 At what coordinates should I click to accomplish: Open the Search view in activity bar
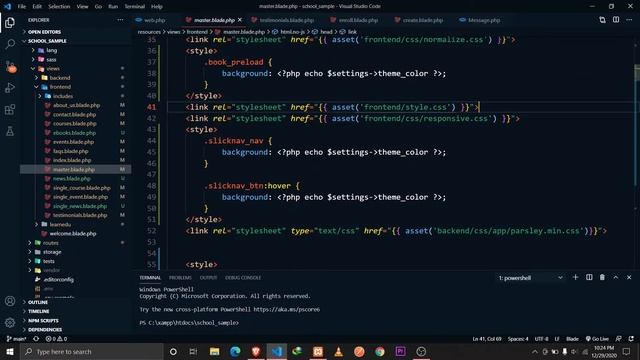pyautogui.click(x=10, y=44)
